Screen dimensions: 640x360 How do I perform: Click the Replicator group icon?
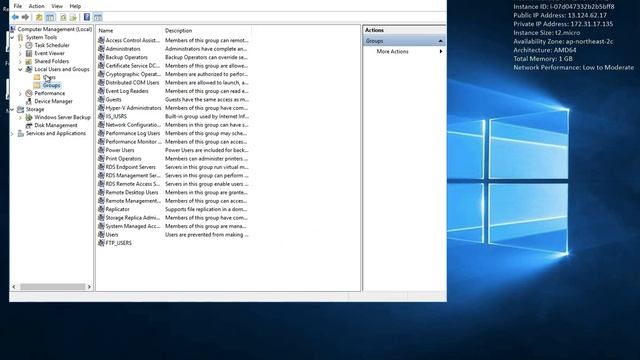tap(101, 209)
